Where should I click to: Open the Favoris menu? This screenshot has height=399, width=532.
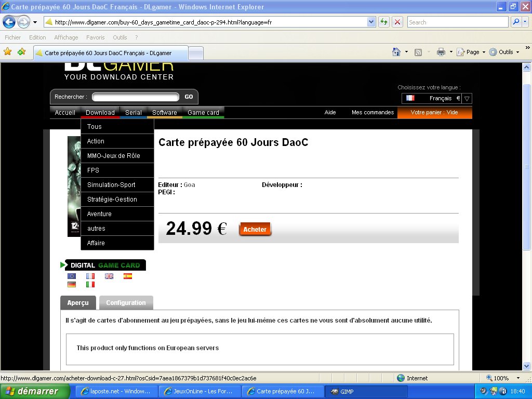[x=96, y=37]
